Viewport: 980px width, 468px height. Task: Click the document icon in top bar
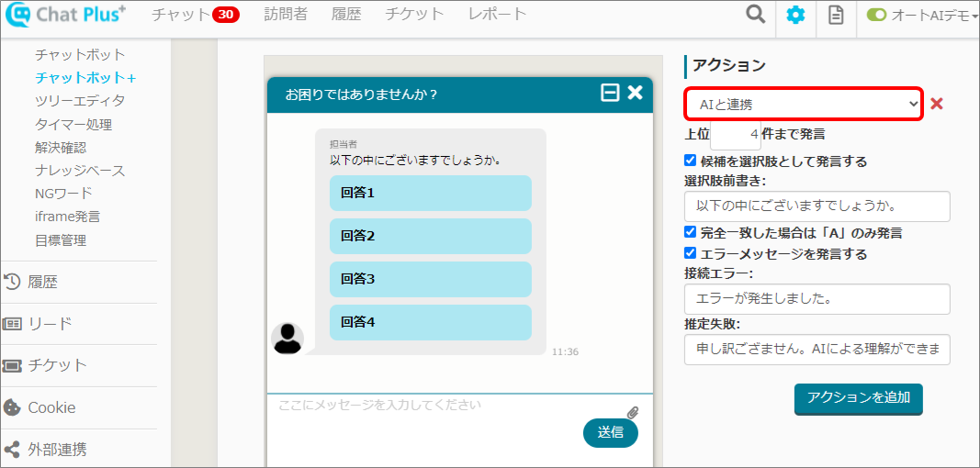(836, 16)
